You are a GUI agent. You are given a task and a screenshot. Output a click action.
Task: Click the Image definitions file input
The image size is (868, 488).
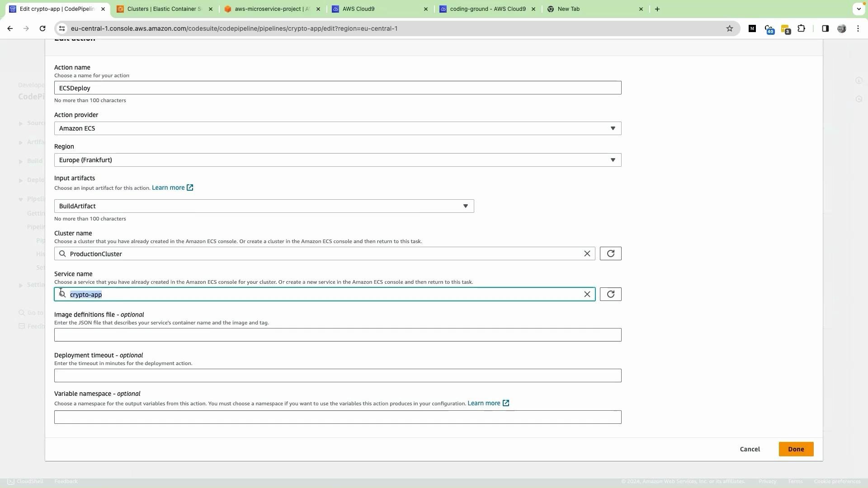click(338, 335)
